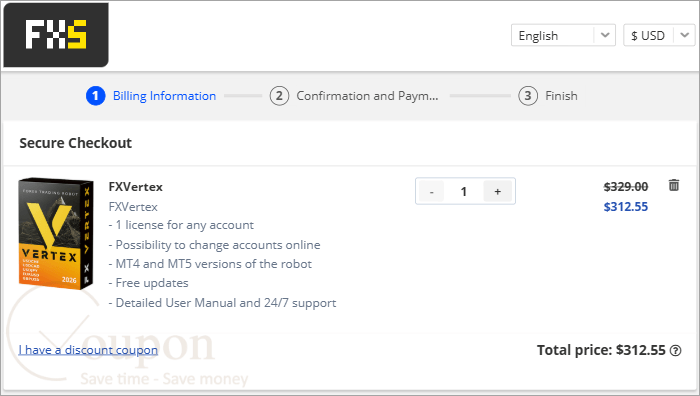Click '1 license for any account' line
Image resolution: width=700 pixels, height=396 pixels.
click(181, 225)
